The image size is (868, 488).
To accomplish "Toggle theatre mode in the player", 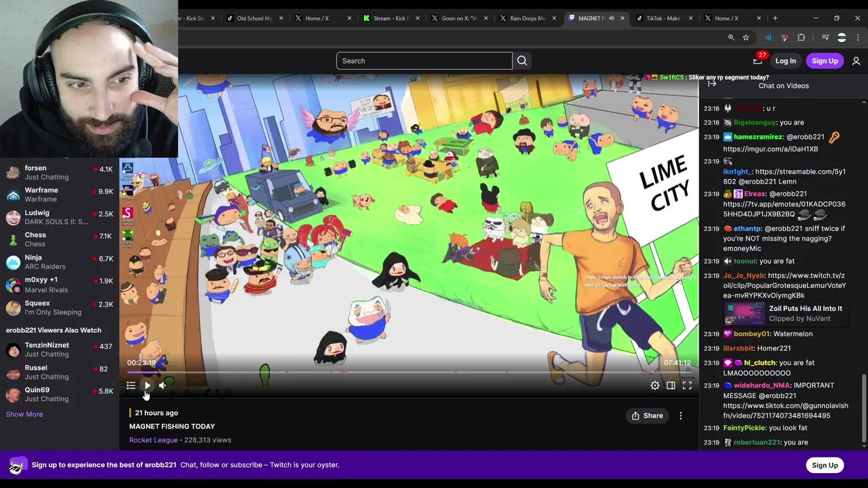I will click(x=671, y=386).
